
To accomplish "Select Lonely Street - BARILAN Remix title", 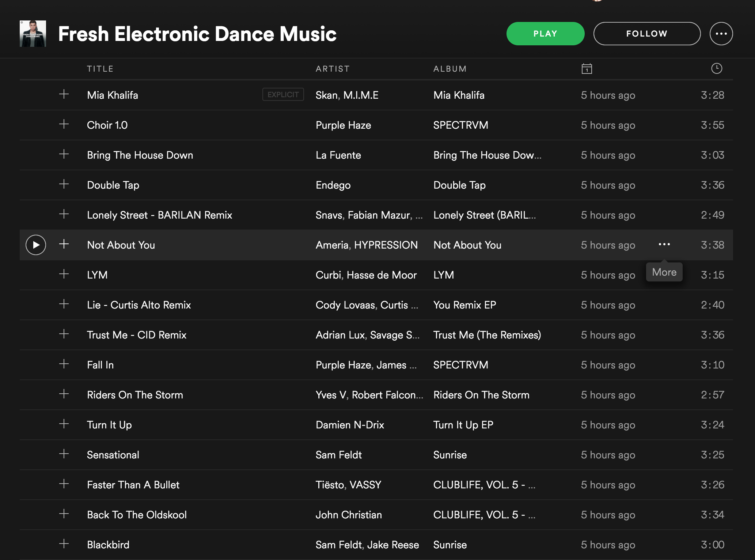I will pos(160,215).
